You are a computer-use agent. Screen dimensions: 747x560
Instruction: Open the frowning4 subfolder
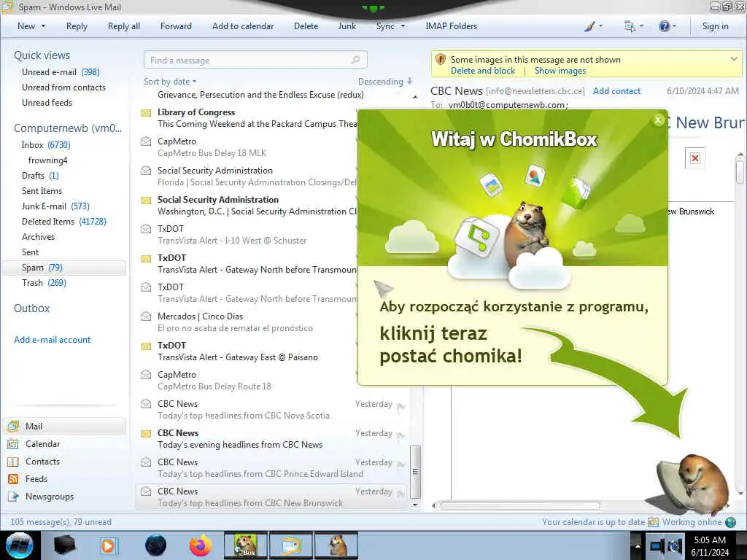pos(47,160)
